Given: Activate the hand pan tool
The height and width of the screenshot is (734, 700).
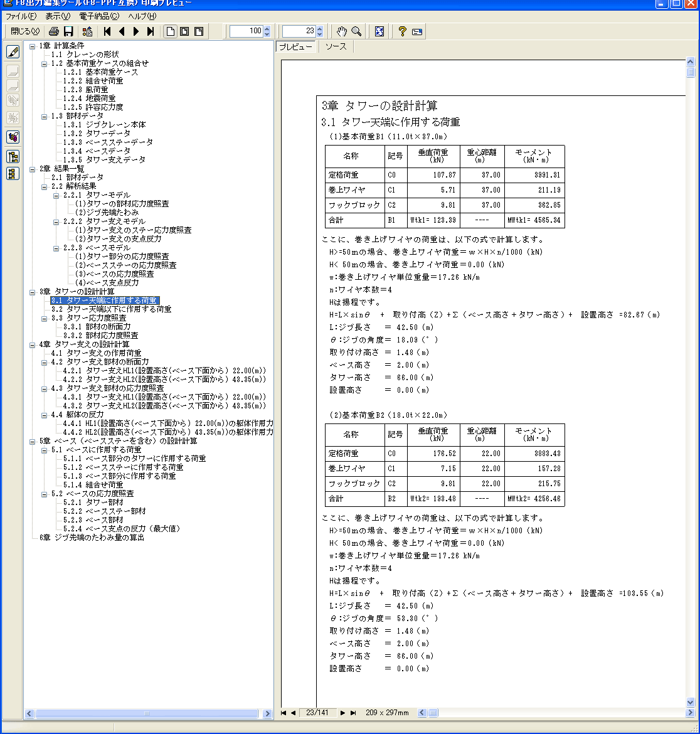Looking at the screenshot, I should (x=342, y=31).
